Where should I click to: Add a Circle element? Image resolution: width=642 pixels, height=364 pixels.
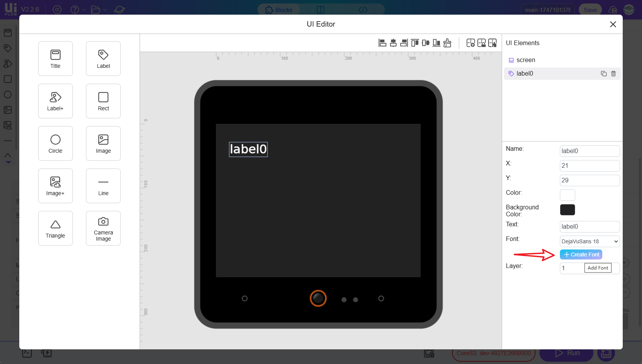point(56,143)
